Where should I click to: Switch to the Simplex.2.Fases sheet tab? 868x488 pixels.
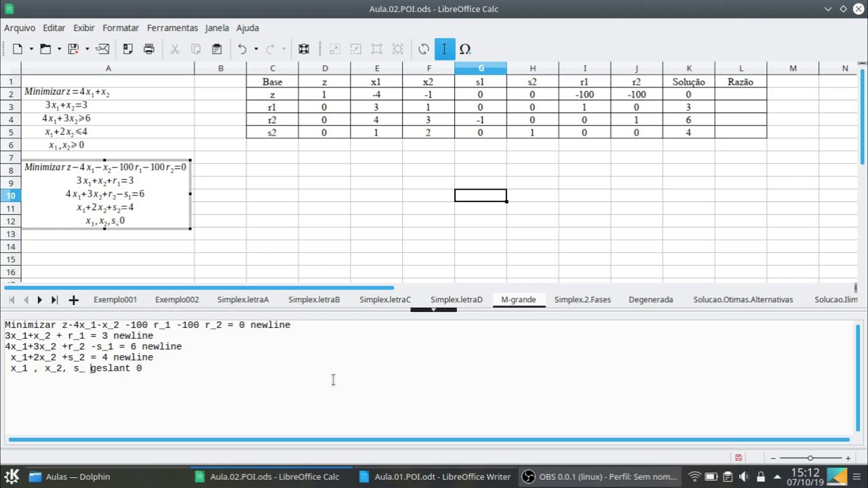point(583,300)
